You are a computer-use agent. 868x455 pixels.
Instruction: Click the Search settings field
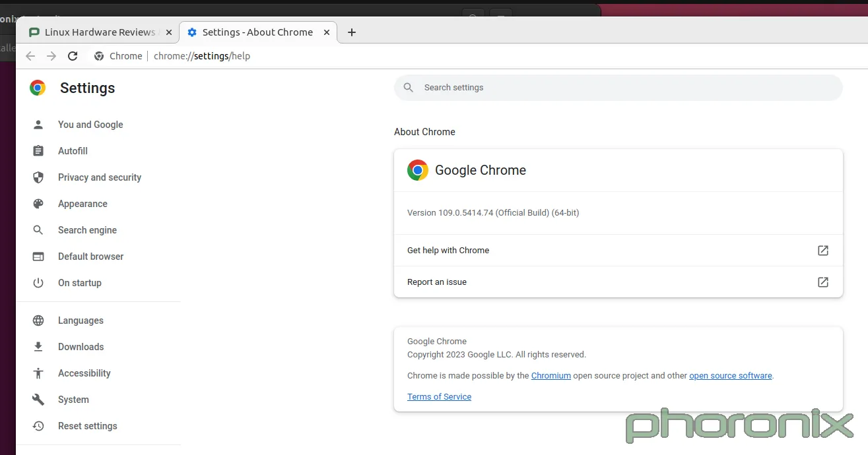pyautogui.click(x=618, y=88)
